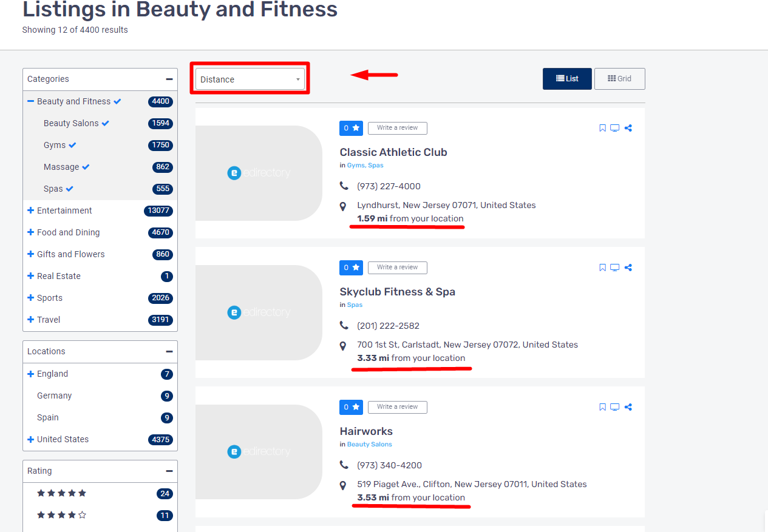Open Spas category link under Skyclub Fitness
Viewport: 768px width, 532px height.
355,305
